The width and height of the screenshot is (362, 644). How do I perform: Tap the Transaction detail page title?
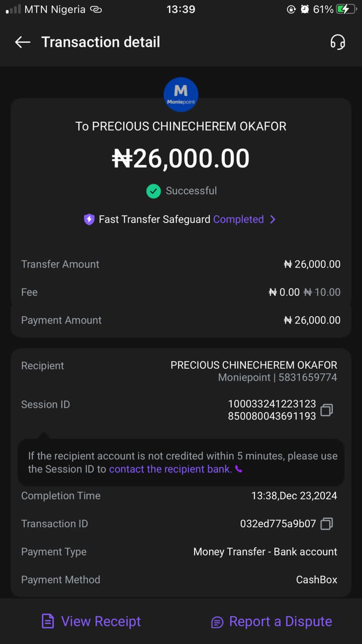click(101, 42)
